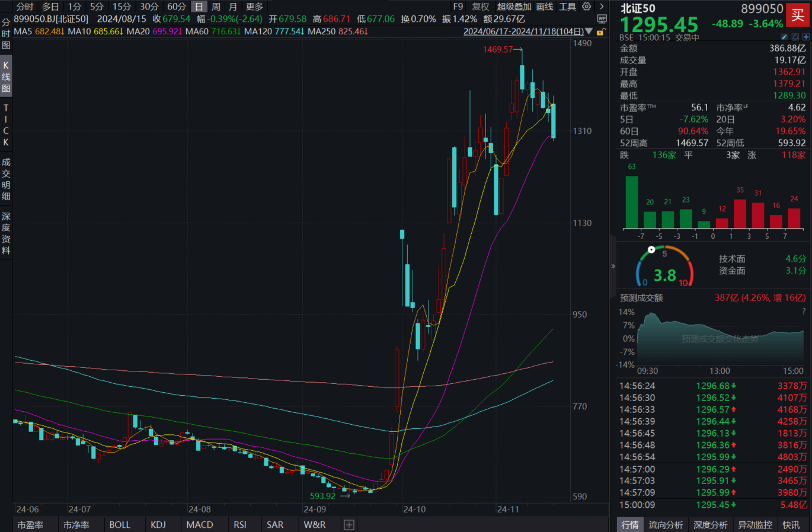Click the MA250 825.46 label
Image resolution: width=812 pixels, height=532 pixels.
click(x=338, y=31)
